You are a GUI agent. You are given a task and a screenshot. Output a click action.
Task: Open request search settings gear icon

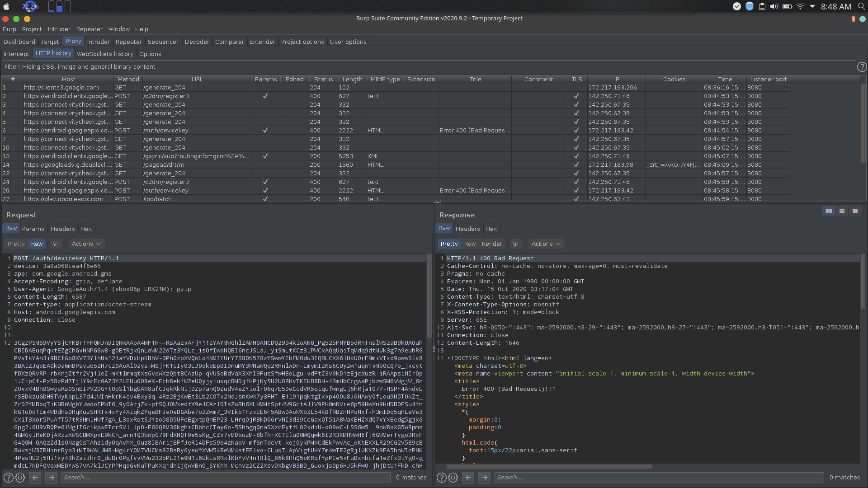point(20,478)
